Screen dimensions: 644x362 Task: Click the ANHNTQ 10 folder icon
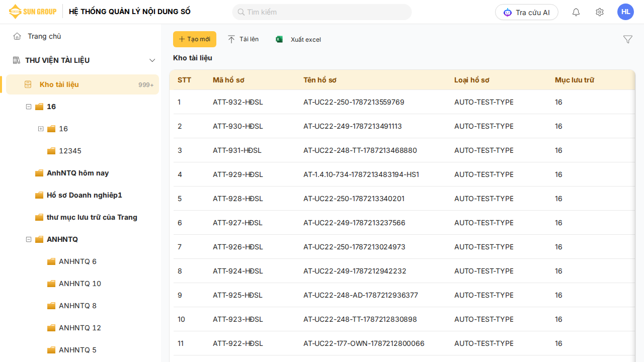click(x=51, y=284)
